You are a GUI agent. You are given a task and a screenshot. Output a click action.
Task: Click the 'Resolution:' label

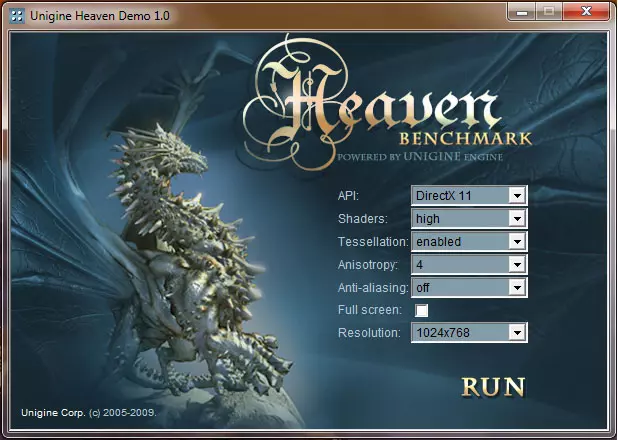(x=369, y=333)
